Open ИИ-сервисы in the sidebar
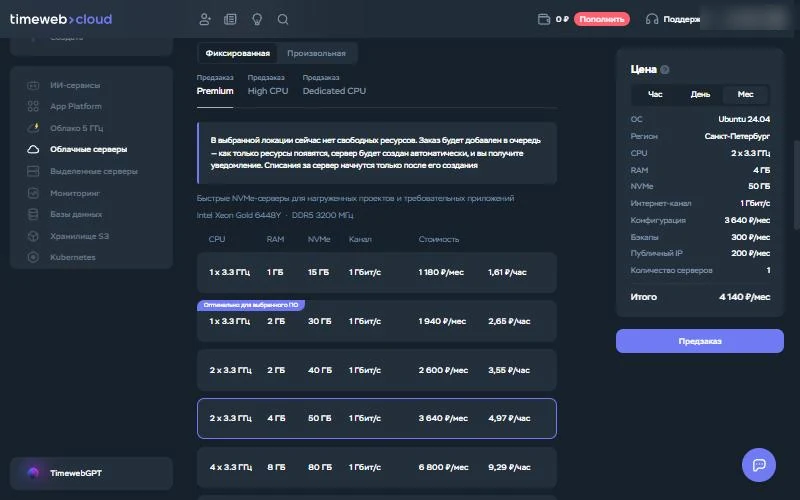Viewport: 800px width, 500px height. [x=75, y=85]
